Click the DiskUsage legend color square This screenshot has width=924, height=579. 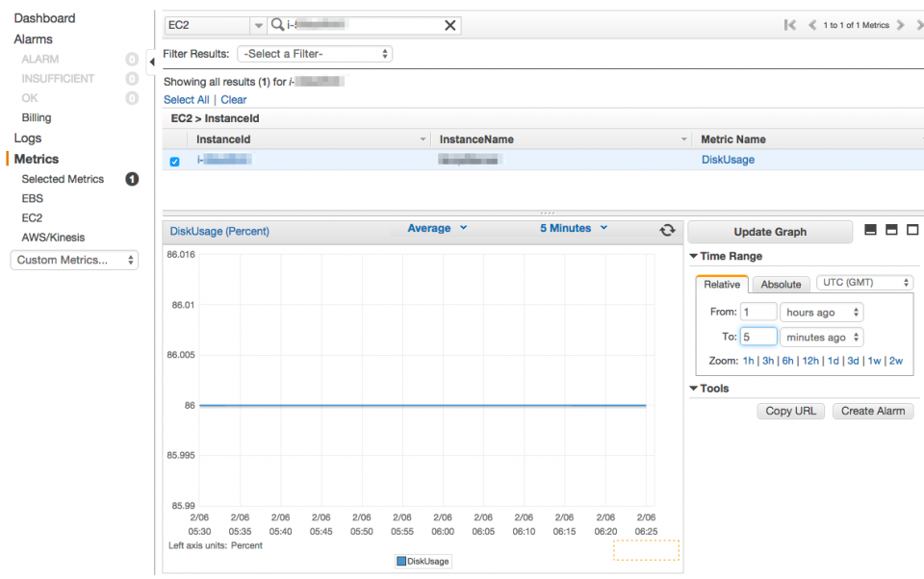(401, 562)
